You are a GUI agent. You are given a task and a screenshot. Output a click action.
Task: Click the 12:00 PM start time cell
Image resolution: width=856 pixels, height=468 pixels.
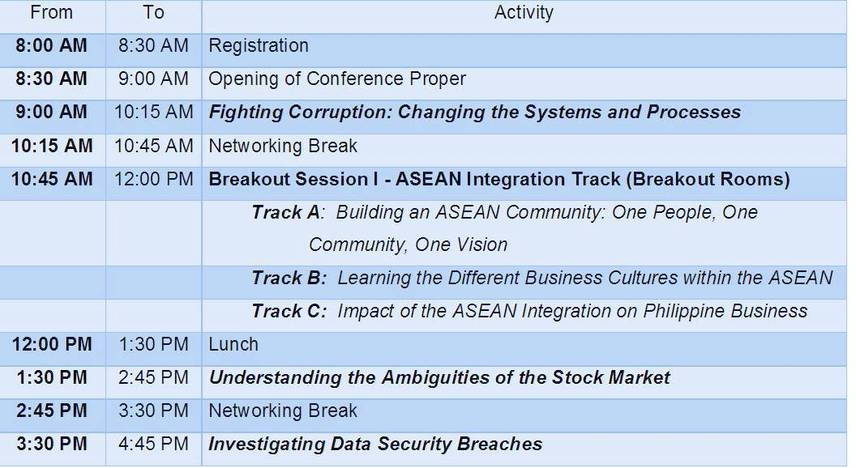click(52, 345)
